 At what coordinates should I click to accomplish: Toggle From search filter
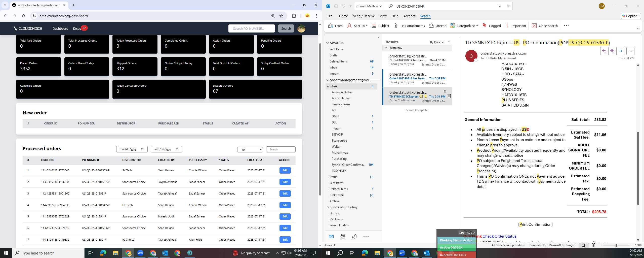tap(335, 26)
